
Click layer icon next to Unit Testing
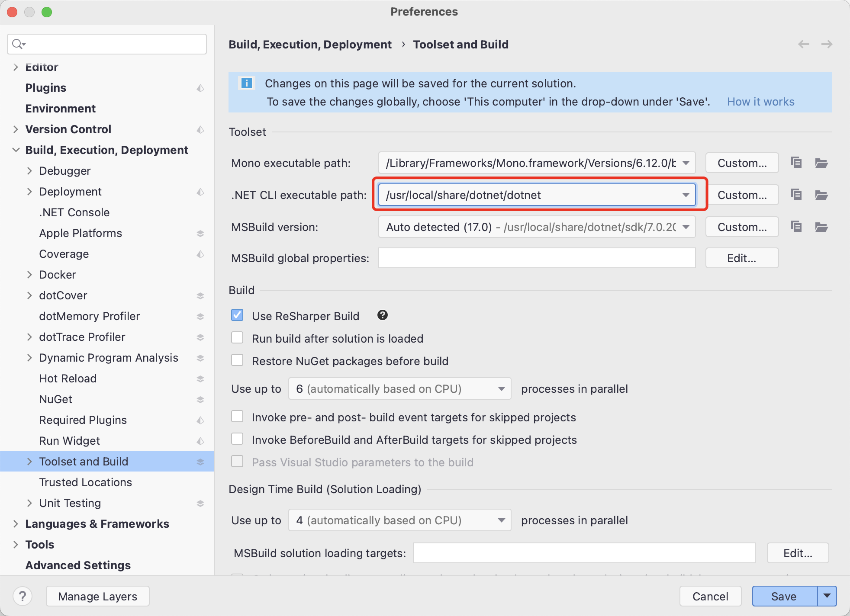(x=200, y=503)
